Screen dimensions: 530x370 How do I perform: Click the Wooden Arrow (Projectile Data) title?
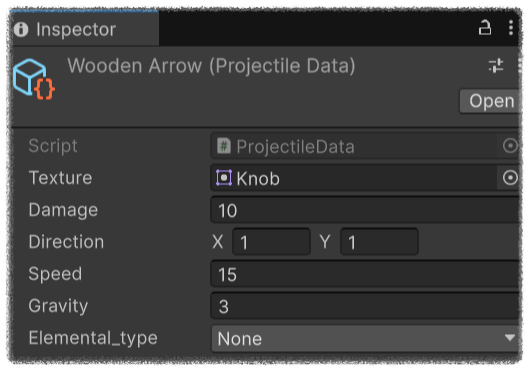(x=211, y=66)
